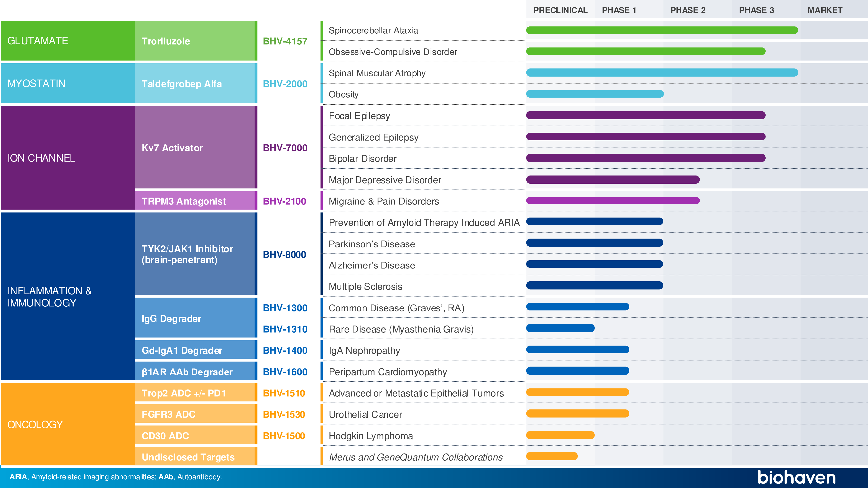Click the Spinocerebellar Ataxia progress bar
The image size is (868, 488).
662,30
